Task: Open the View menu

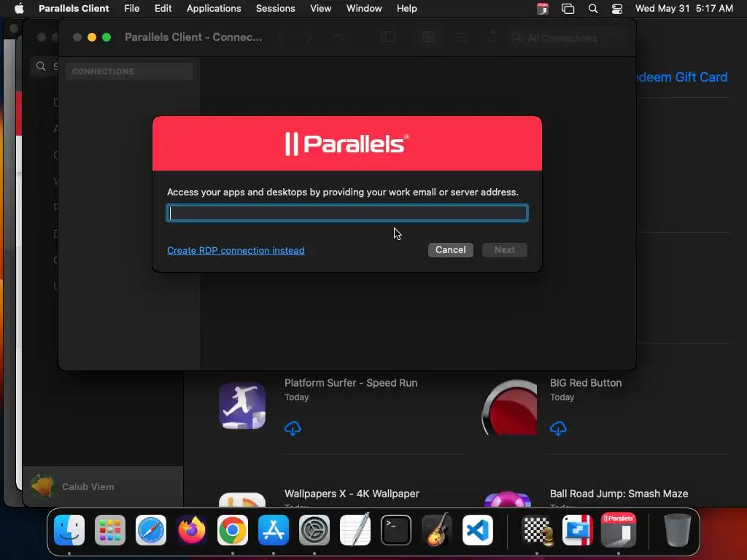Action: pos(321,8)
